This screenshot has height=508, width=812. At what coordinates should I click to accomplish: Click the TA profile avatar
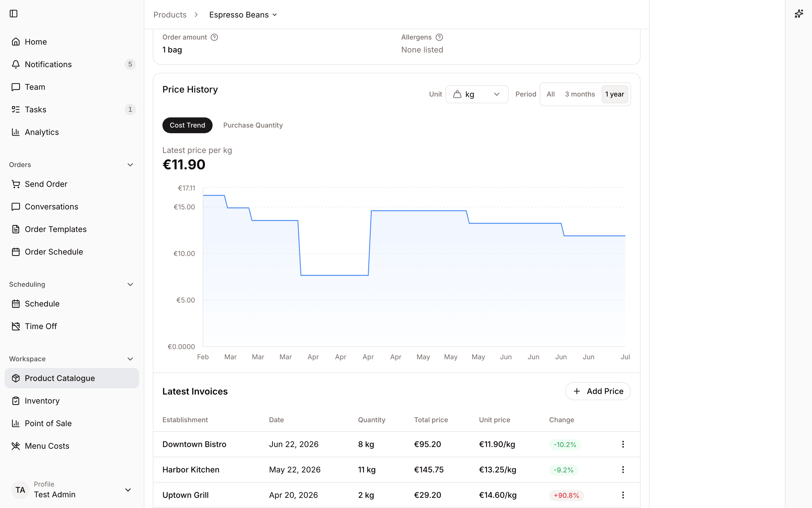pyautogui.click(x=20, y=490)
